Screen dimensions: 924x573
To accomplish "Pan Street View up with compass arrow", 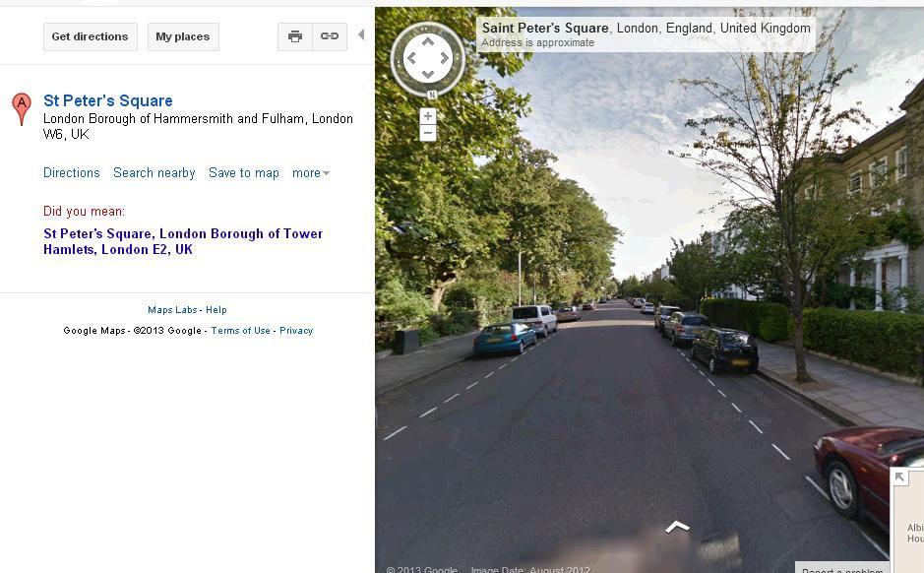I will pos(428,41).
